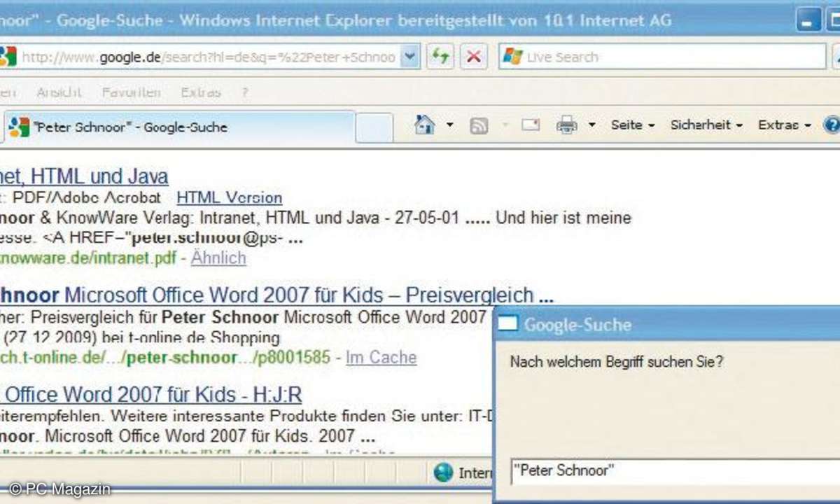Click the Refresh page icon
This screenshot has width=840, height=504.
(441, 57)
